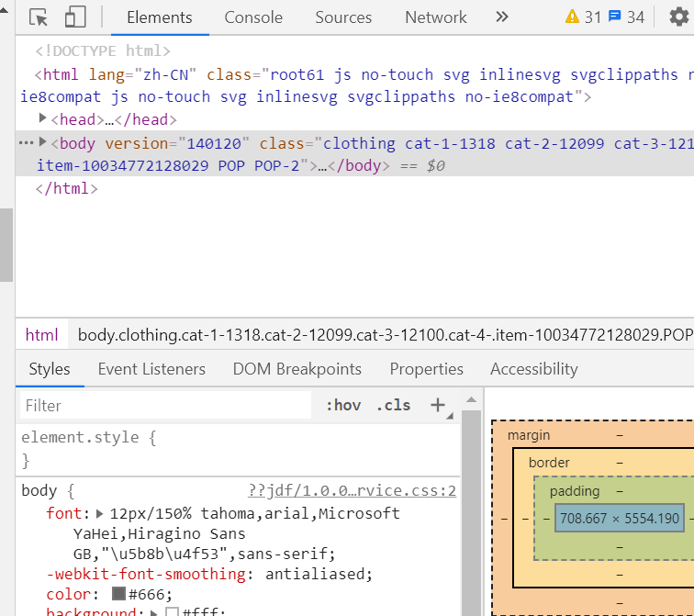Click the body version="140120" attribute
The width and height of the screenshot is (694, 616).
[x=177, y=143]
